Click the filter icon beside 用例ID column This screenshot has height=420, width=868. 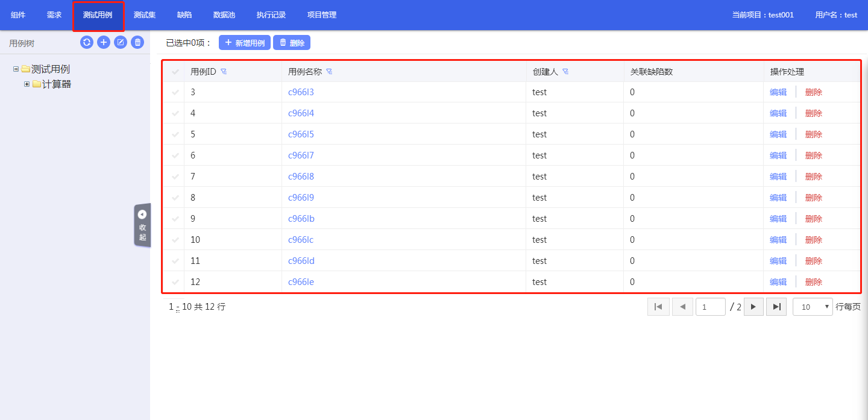point(224,72)
